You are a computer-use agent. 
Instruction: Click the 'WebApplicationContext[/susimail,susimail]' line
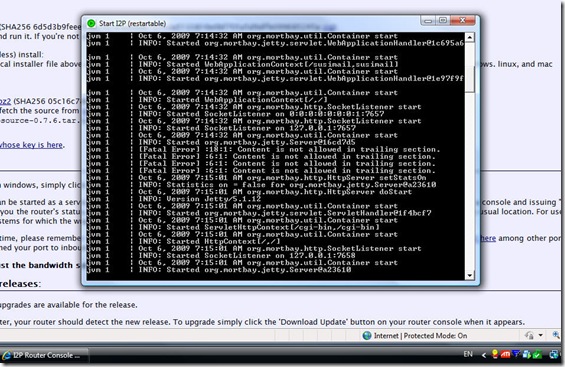pos(243,64)
